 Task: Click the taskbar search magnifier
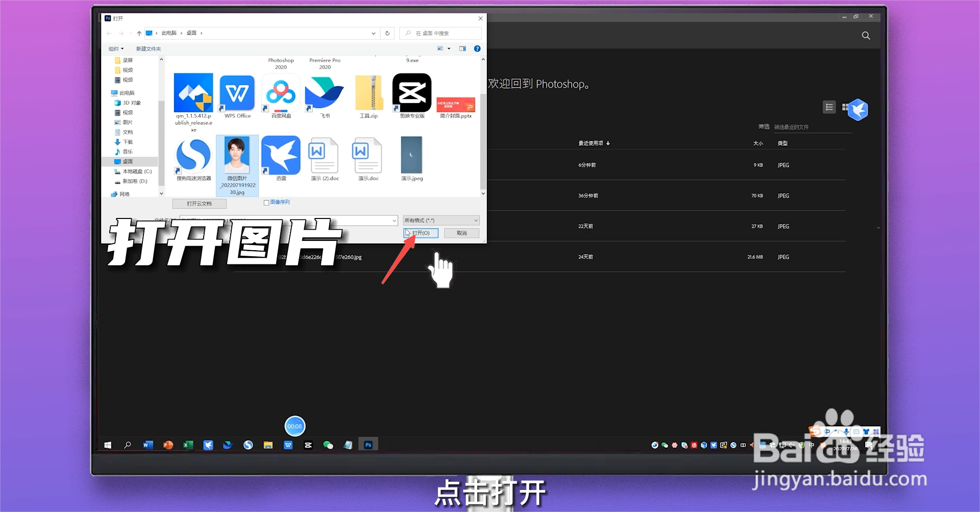click(128, 445)
